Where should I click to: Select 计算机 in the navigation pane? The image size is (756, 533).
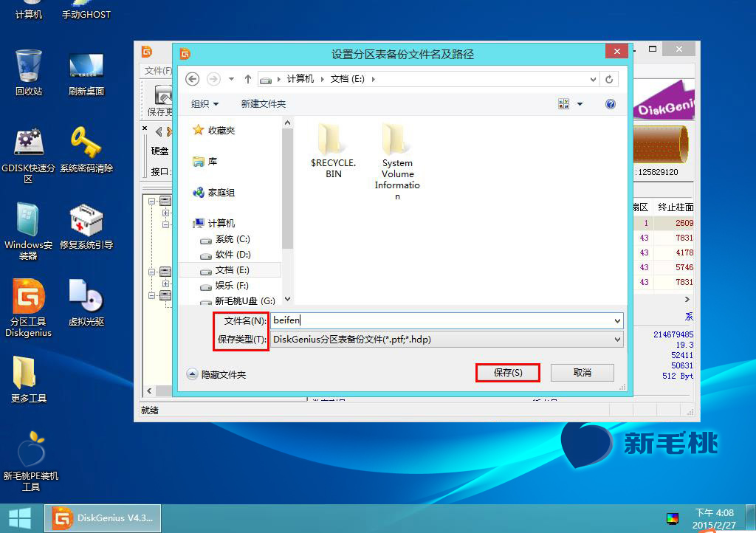[x=213, y=223]
